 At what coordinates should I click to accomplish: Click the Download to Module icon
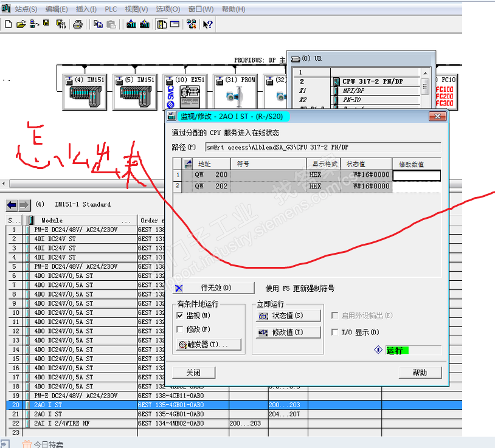[x=131, y=24]
